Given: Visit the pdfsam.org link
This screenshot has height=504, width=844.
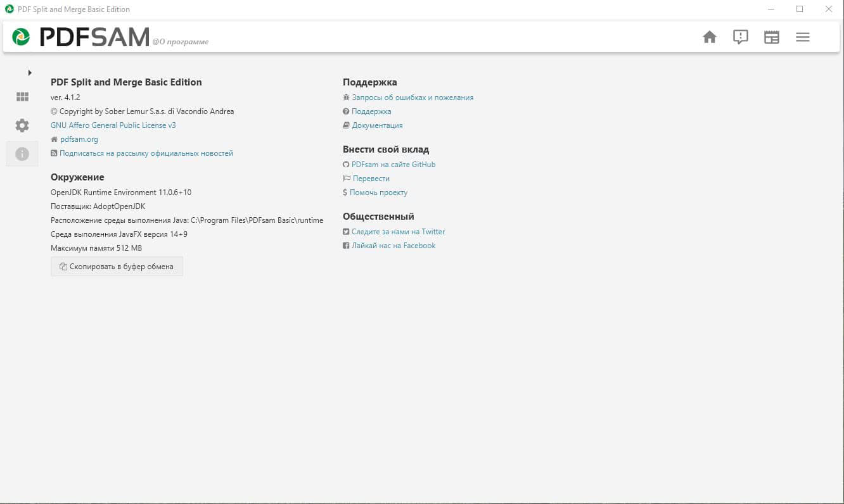Looking at the screenshot, I should 79,139.
